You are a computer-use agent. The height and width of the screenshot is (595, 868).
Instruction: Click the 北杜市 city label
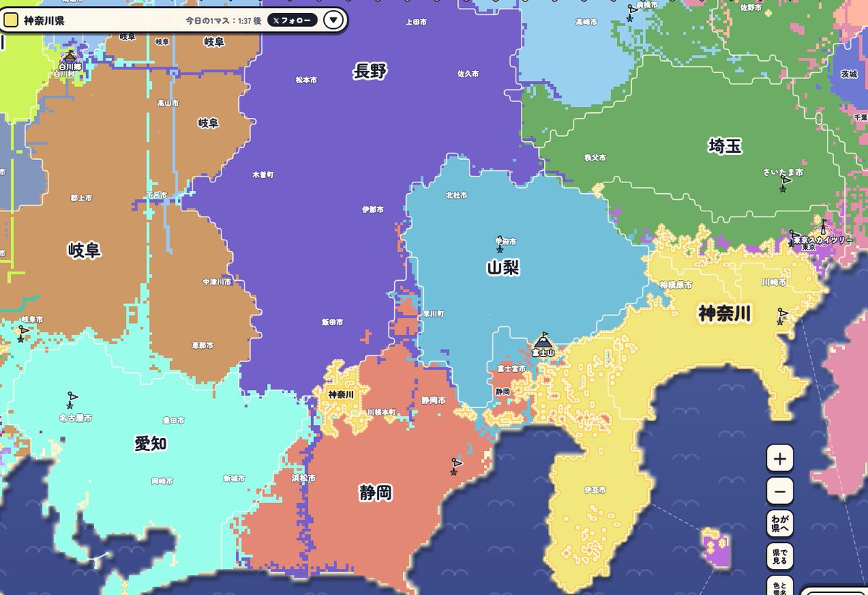pos(456,195)
